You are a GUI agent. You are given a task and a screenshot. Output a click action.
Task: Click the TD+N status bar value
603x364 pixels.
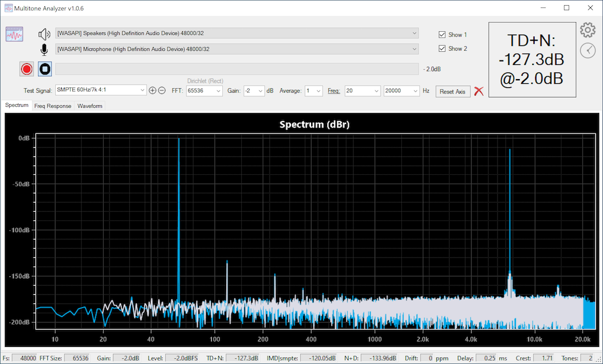point(242,358)
